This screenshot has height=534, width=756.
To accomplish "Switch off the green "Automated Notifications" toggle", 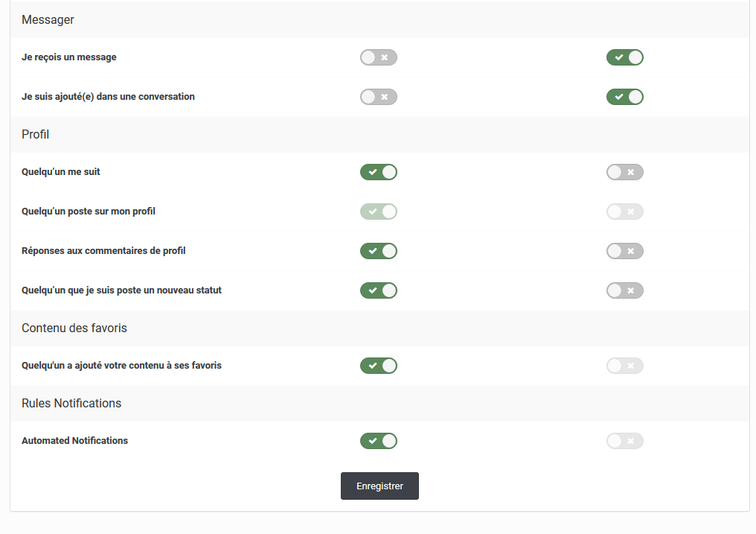I will (x=379, y=441).
